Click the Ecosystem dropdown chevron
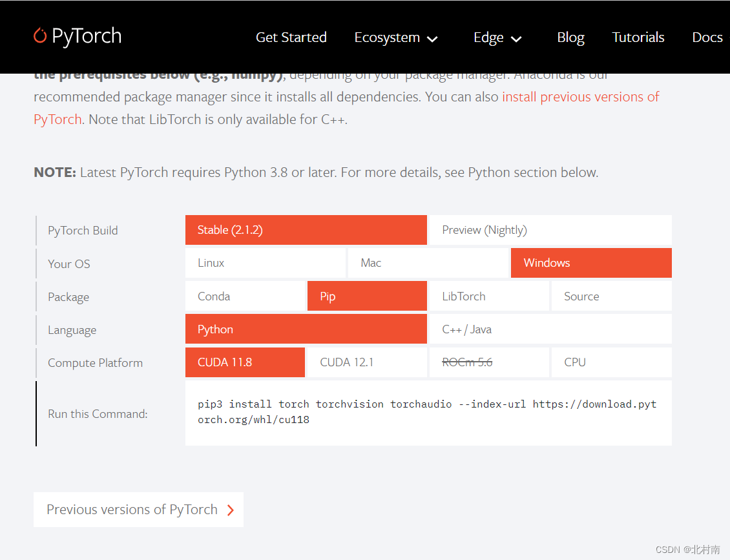This screenshot has height=560, width=730. click(x=432, y=39)
